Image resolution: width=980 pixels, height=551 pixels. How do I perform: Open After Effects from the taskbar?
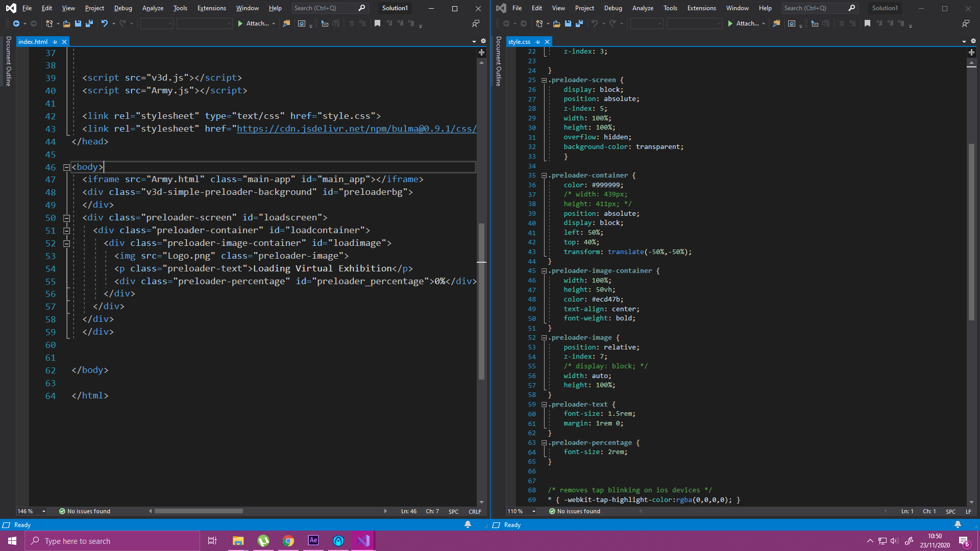(313, 541)
